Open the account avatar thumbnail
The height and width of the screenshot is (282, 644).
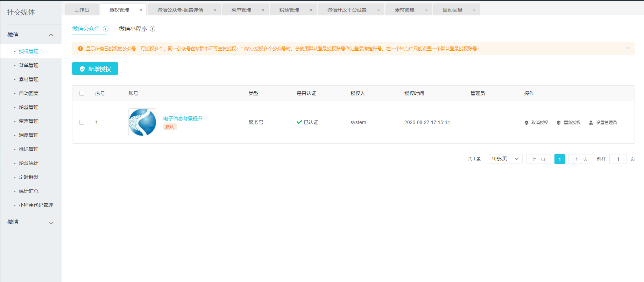click(x=142, y=122)
